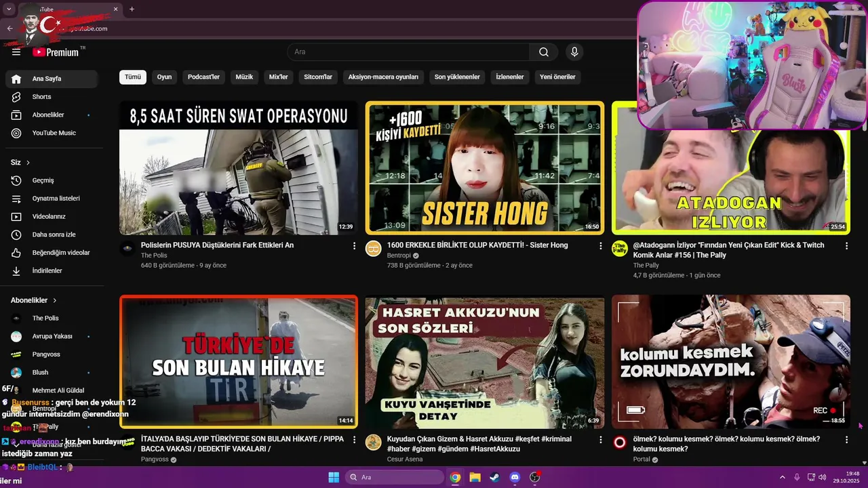The image size is (868, 488).
Task: Select the Oyun filter chip
Action: (164, 77)
